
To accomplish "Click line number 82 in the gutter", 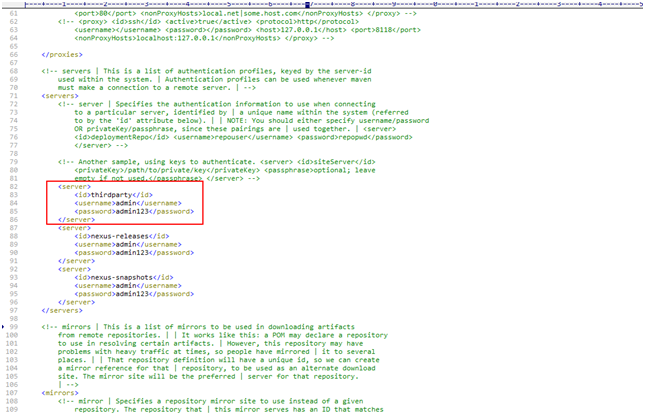I will click(14, 186).
